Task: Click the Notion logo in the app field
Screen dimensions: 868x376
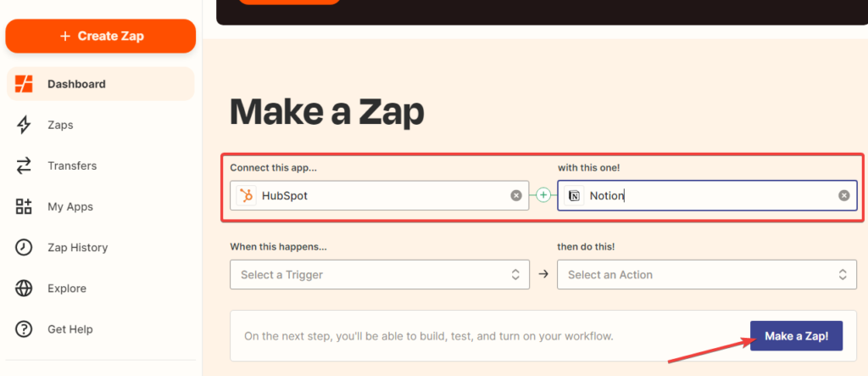Action: [x=574, y=195]
